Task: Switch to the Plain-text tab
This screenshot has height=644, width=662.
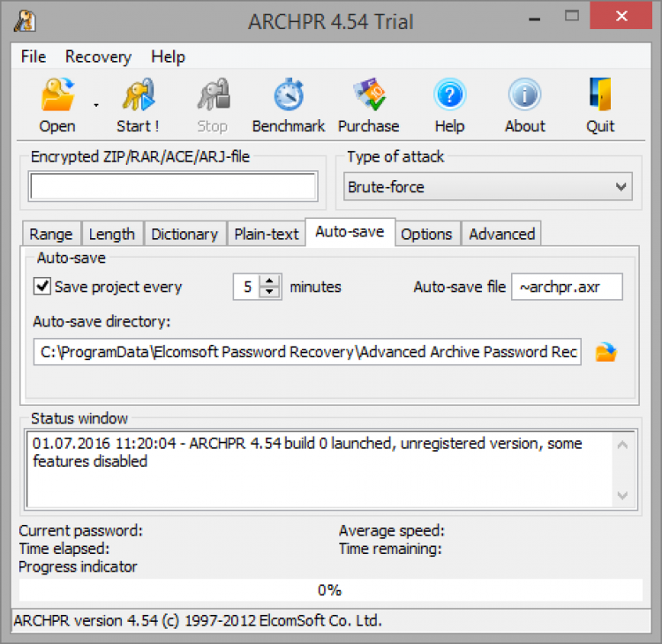Action: 267,234
